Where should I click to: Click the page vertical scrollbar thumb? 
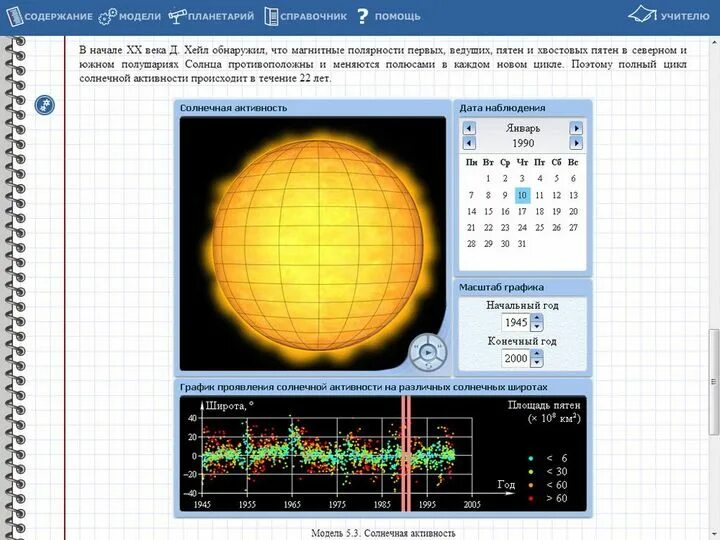tap(714, 382)
